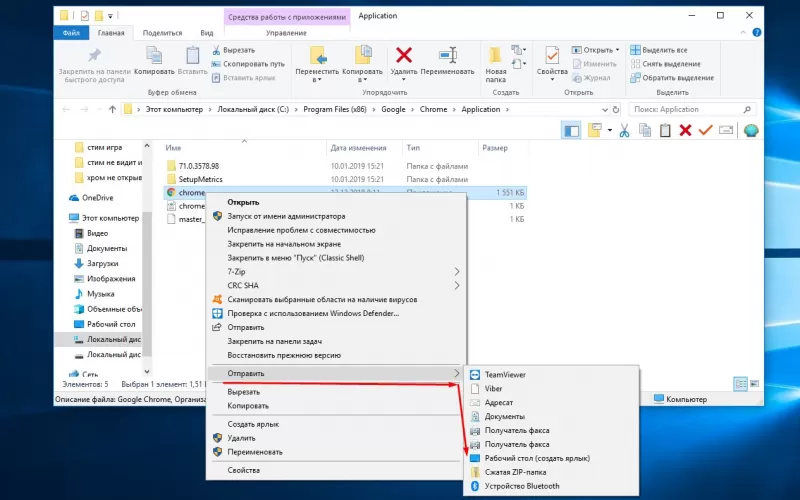
Task: Switch to the Поделиться tab
Action: pyautogui.click(x=162, y=33)
